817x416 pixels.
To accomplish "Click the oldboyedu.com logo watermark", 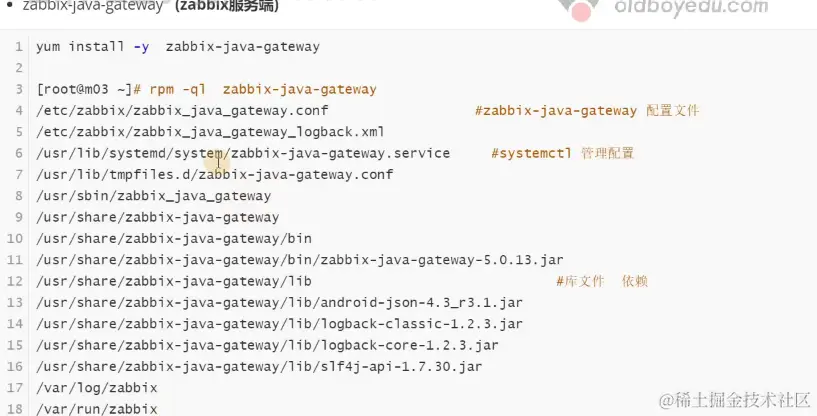I will point(663,7).
